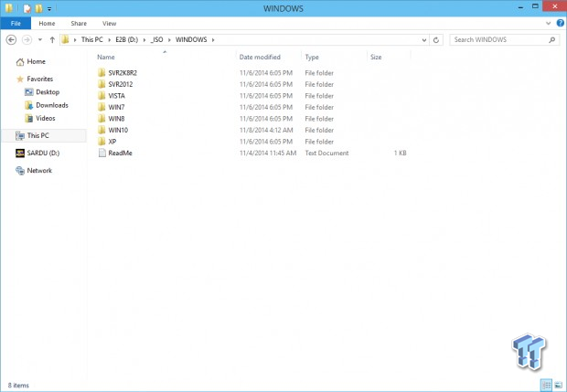Image resolution: width=567 pixels, height=392 pixels.
Task: Select the WIN7 folder icon
Action: click(102, 107)
